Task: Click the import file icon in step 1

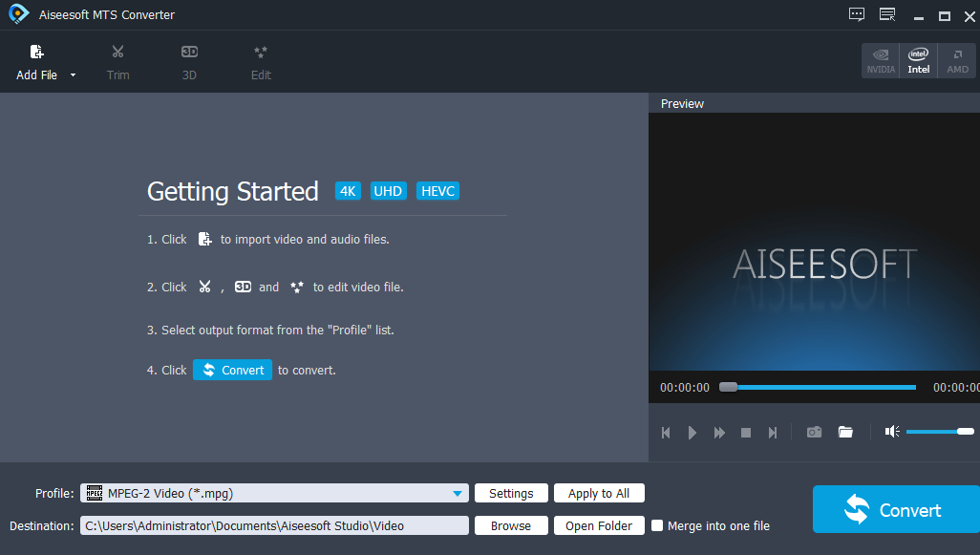Action: tap(204, 239)
